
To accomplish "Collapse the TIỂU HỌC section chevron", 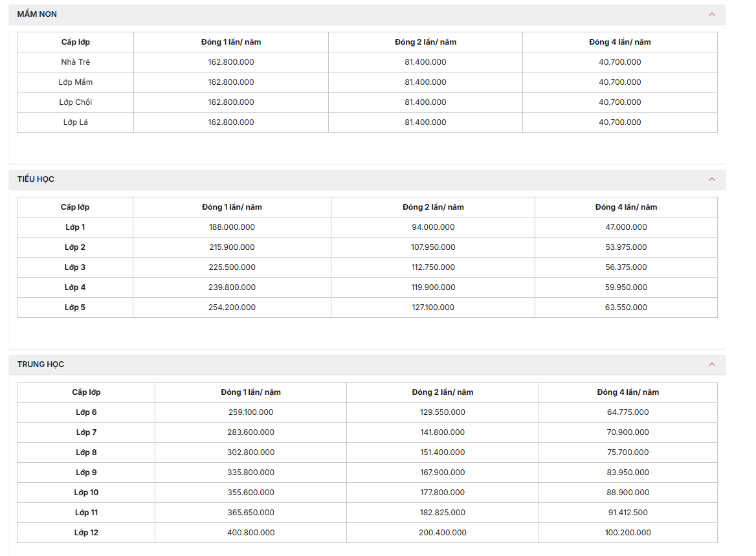I will click(x=711, y=179).
